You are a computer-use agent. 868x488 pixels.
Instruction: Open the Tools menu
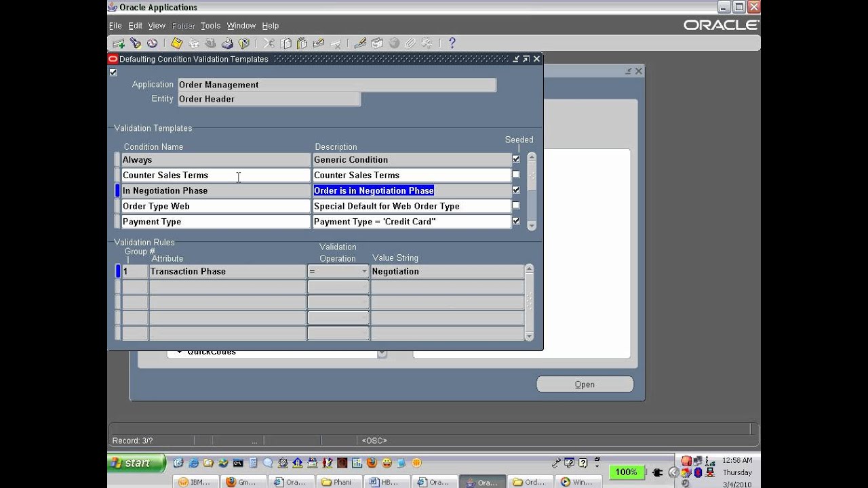click(x=210, y=26)
